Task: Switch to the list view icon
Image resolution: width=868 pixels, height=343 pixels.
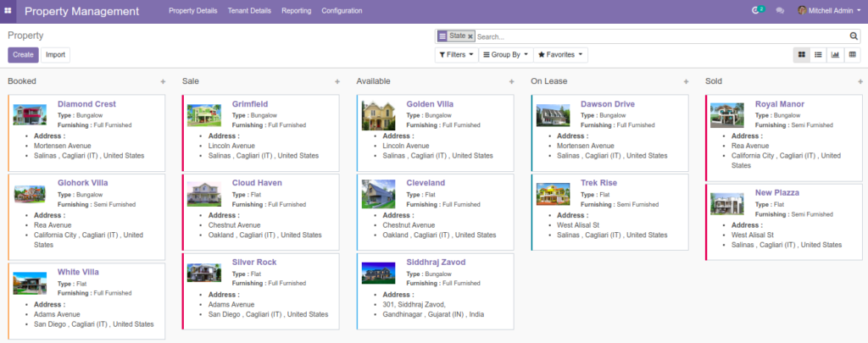Action: (818, 55)
